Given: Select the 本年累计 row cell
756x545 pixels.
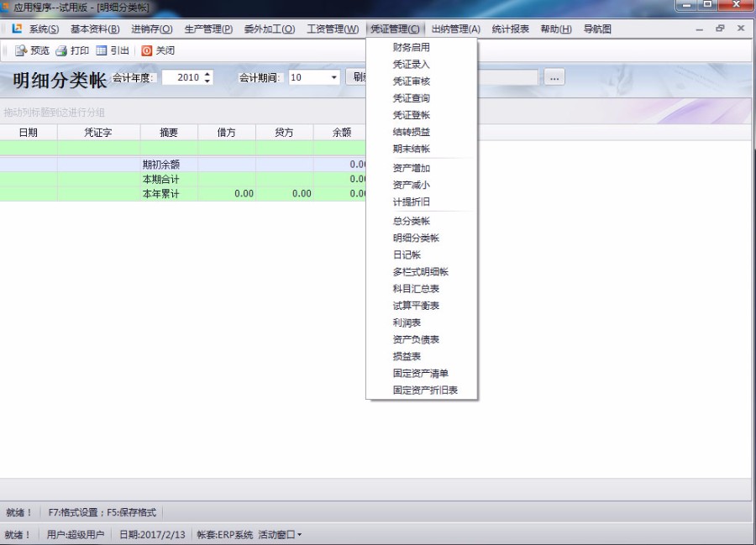Looking at the screenshot, I should point(169,194).
